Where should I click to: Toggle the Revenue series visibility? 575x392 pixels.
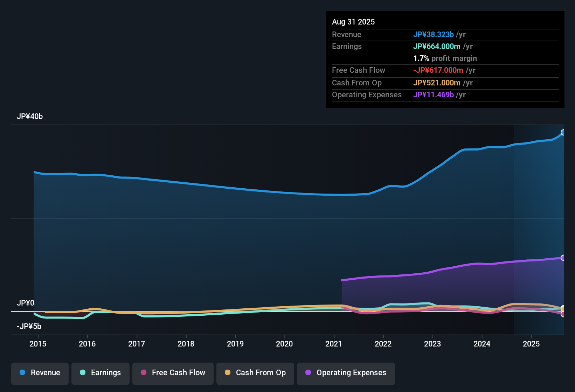pyautogui.click(x=40, y=373)
